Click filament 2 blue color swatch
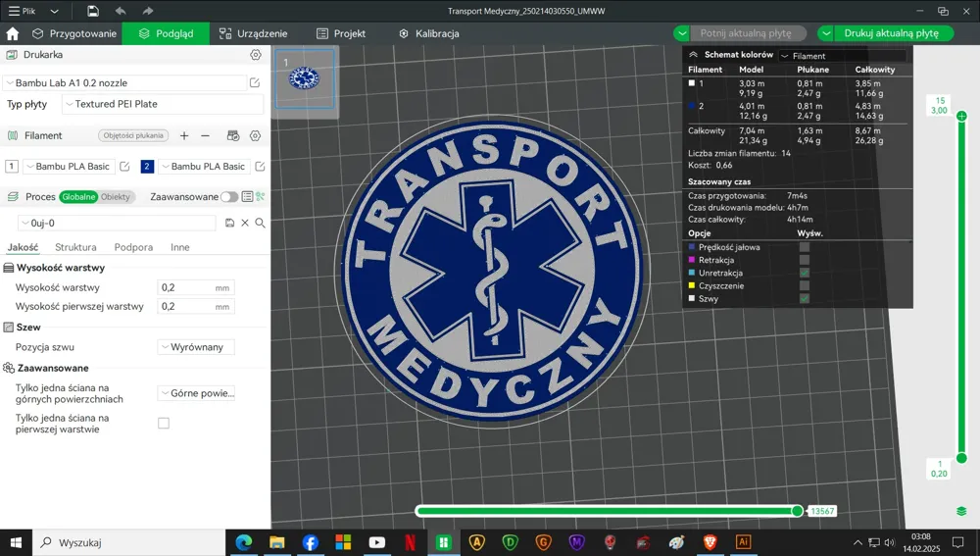Viewport: 980px width, 556px height. coord(147,167)
